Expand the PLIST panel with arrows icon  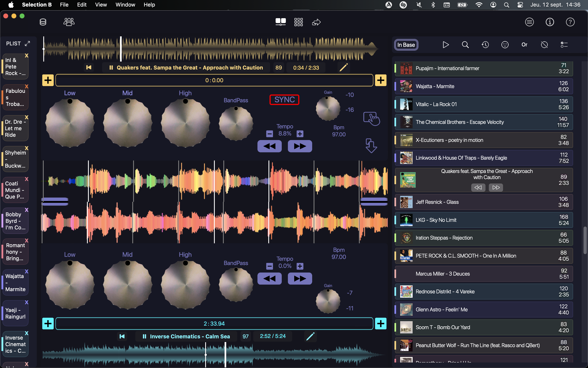pyautogui.click(x=27, y=44)
